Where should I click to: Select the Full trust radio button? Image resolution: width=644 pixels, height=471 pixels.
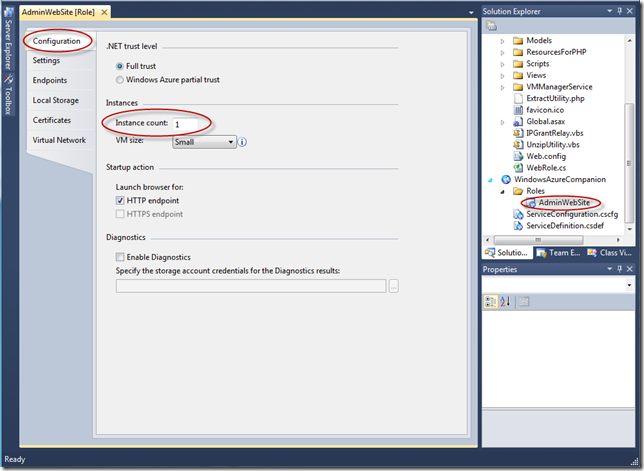coord(120,66)
